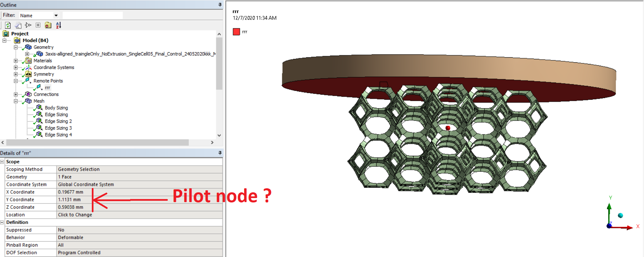Collapse the Model (B4) tree node
This screenshot has height=257, width=644.
click(x=4, y=40)
